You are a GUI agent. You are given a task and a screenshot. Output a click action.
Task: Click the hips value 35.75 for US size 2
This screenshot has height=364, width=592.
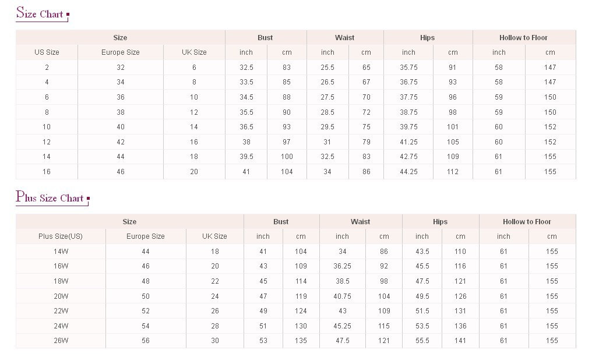[x=408, y=68]
